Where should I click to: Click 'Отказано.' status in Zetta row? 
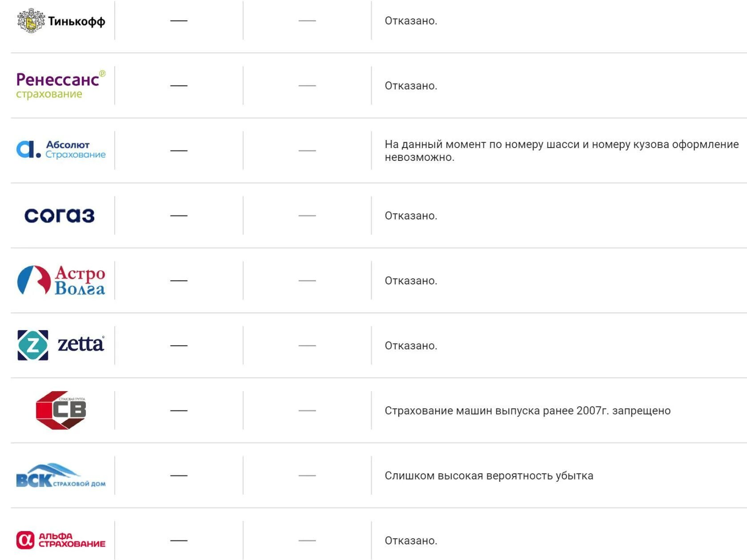point(411,346)
